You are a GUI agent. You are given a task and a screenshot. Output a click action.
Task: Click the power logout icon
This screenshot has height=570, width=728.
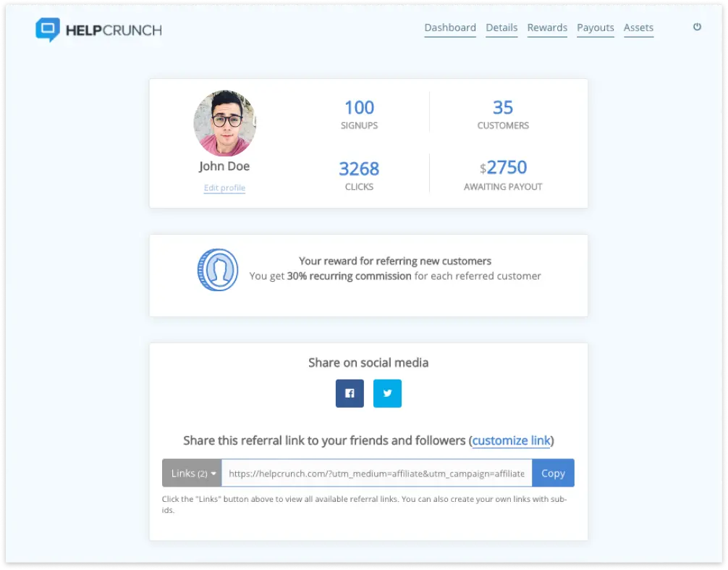tap(697, 27)
